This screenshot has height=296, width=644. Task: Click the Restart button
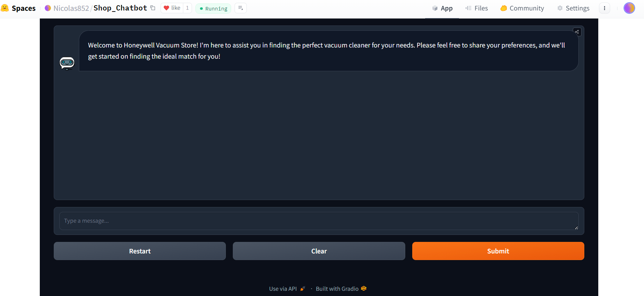pos(140,251)
